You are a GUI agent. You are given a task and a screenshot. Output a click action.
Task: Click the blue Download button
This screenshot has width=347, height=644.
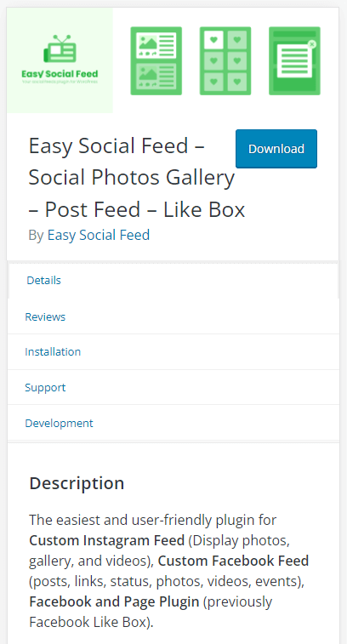pyautogui.click(x=276, y=149)
